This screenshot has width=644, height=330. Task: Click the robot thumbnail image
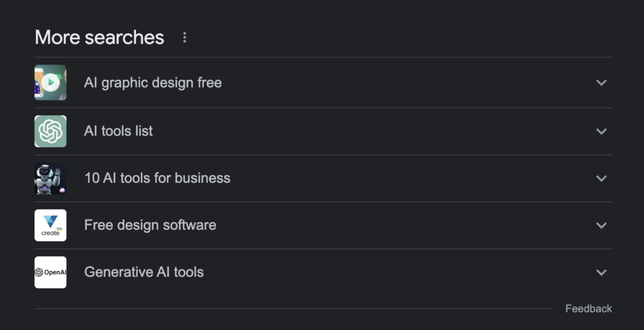tap(50, 178)
